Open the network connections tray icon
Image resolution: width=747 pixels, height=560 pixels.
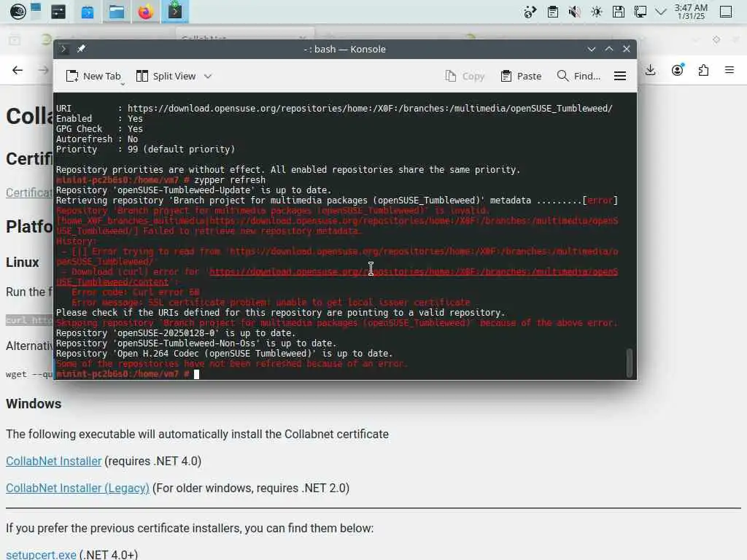[640, 12]
